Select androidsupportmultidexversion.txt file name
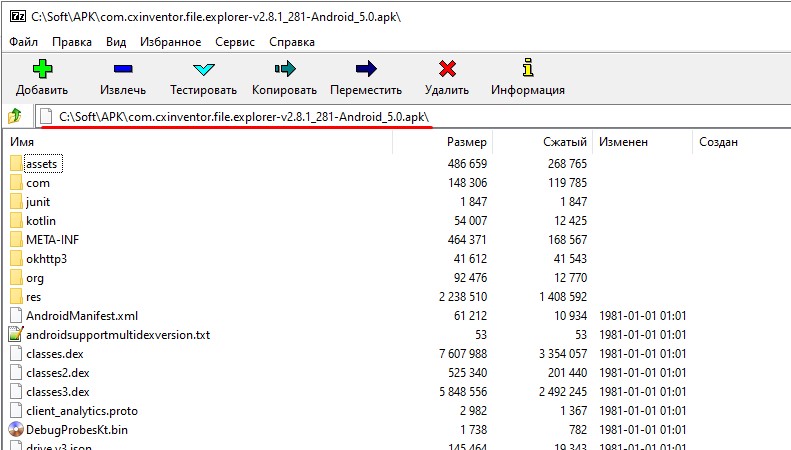The width and height of the screenshot is (791, 450). pyautogui.click(x=118, y=335)
